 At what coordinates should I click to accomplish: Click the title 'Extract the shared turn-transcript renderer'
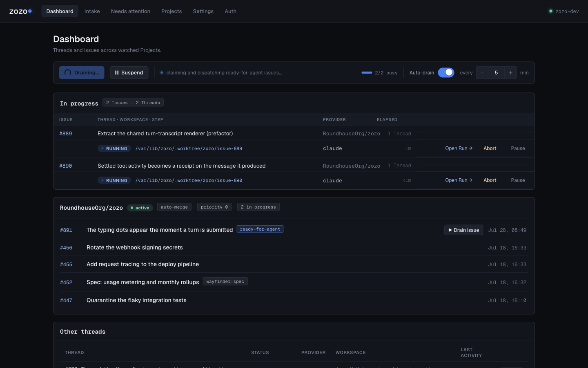point(165,133)
